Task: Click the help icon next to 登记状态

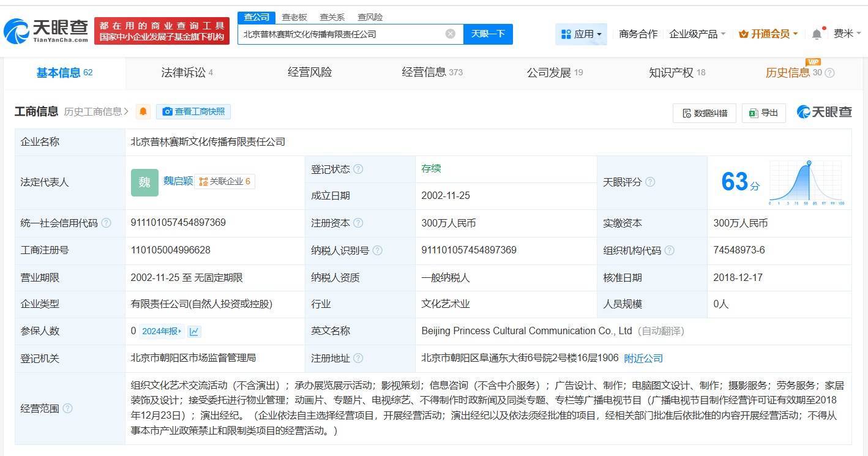Action: [x=358, y=169]
